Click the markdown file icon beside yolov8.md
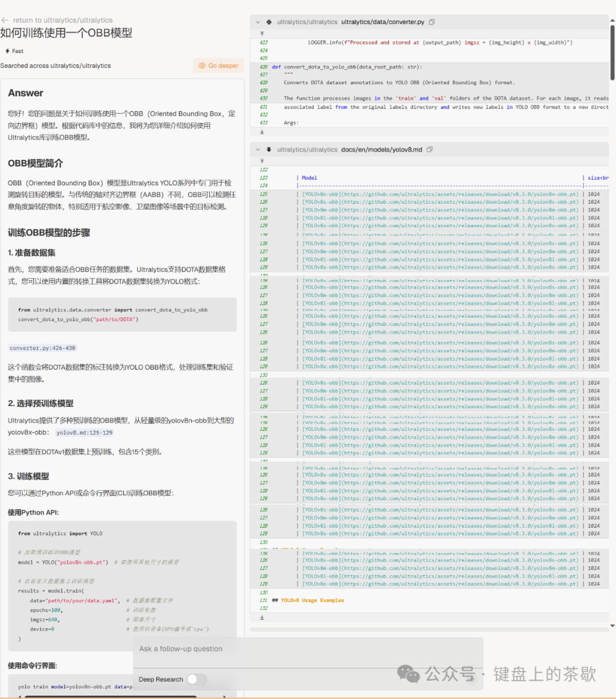This screenshot has height=699, width=616. coord(269,150)
